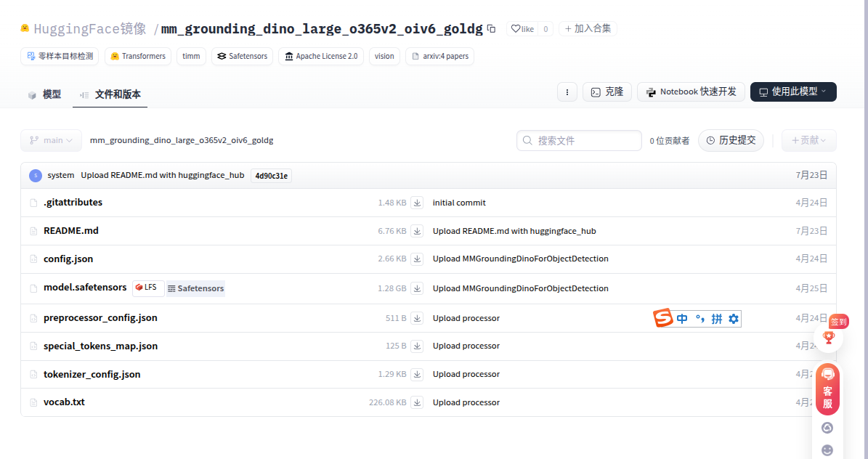Click the Sogou input method S logo
Image resolution: width=868 pixels, height=459 pixels.
(662, 318)
